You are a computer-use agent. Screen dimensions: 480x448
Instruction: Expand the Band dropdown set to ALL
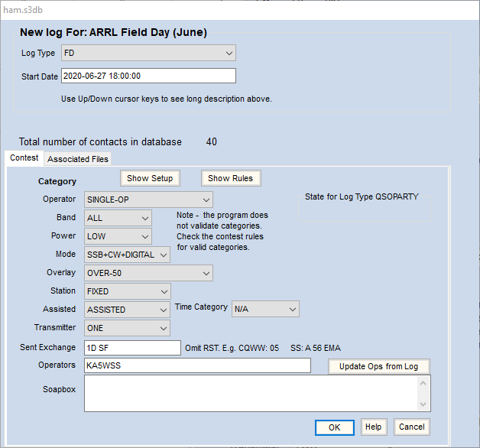(x=118, y=218)
